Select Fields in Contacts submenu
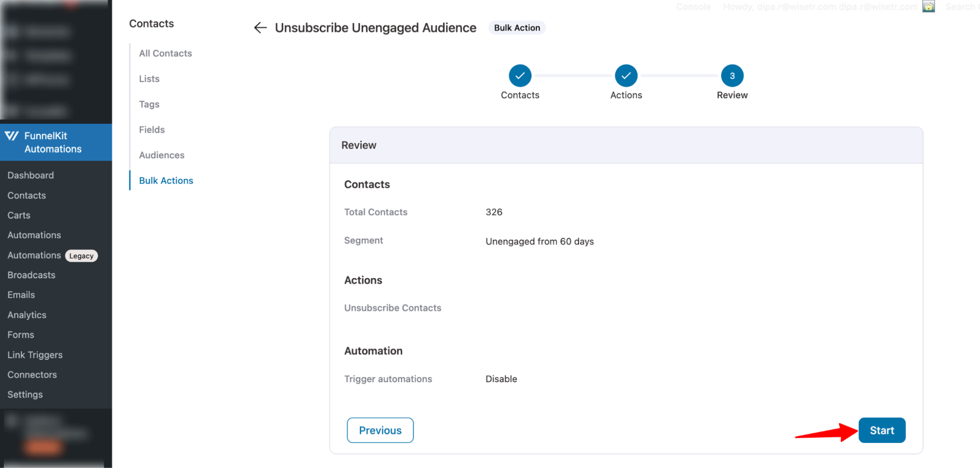This screenshot has width=980, height=468. tap(151, 130)
